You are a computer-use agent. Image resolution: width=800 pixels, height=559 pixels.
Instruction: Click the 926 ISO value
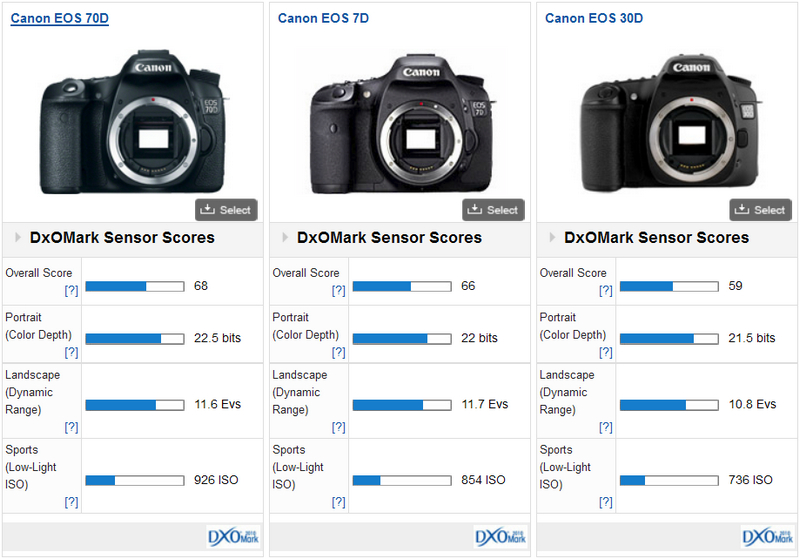pos(216,480)
